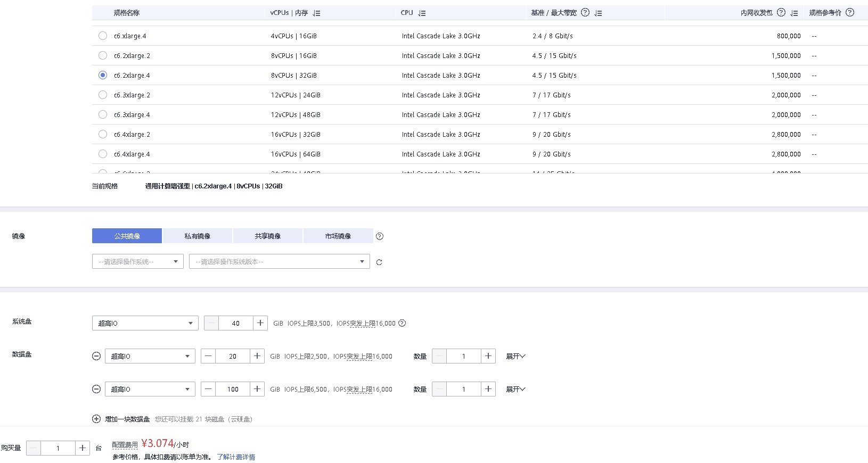Click plus icon to add a data disk
Viewport: 868px width, 463px height.
coord(96,419)
